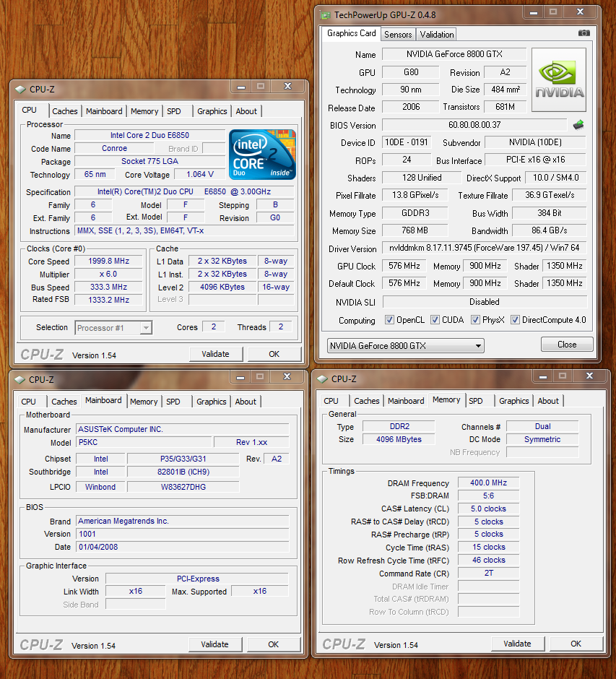Click the NVIDIA logo in GPU-Z
Viewport: 616px width, 679px height.
(559, 79)
